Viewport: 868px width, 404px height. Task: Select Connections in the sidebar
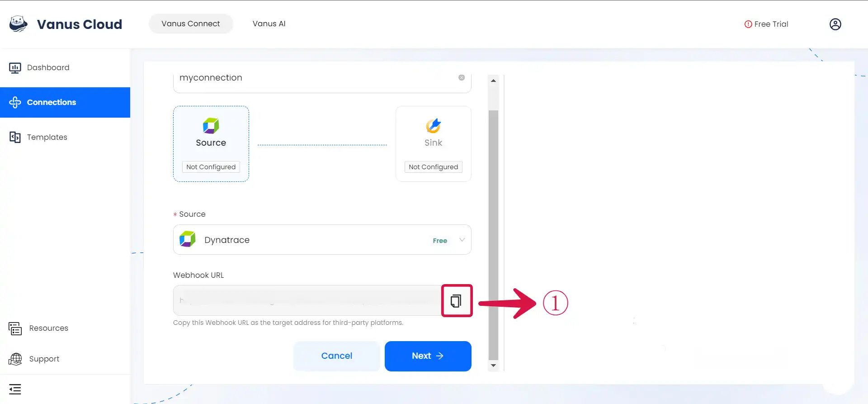pos(65,102)
